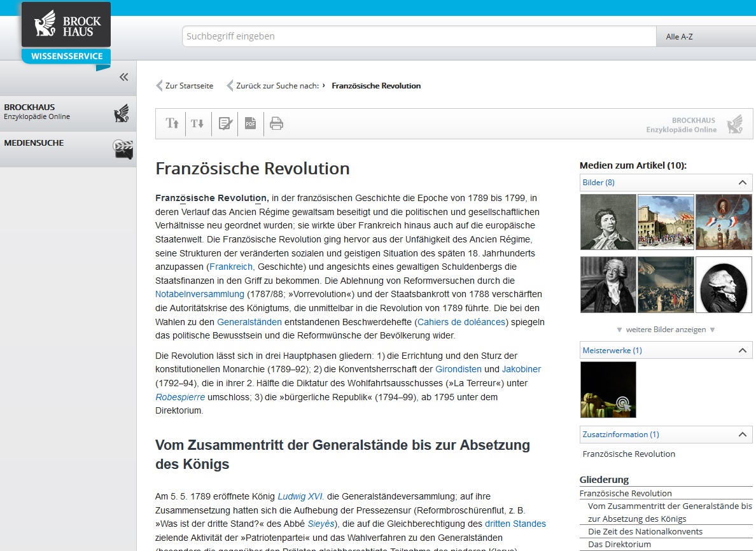Collapse the Bilder (8) section
The width and height of the screenshot is (756, 551).
[x=741, y=183]
